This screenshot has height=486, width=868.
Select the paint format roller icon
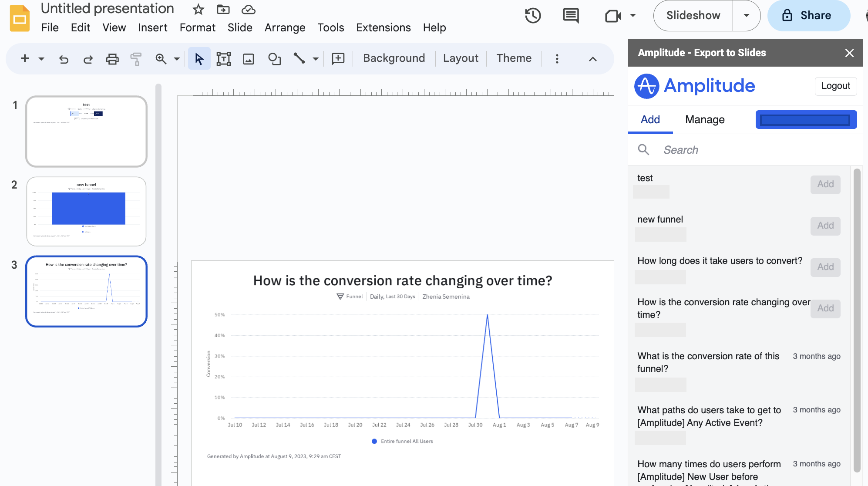point(136,59)
